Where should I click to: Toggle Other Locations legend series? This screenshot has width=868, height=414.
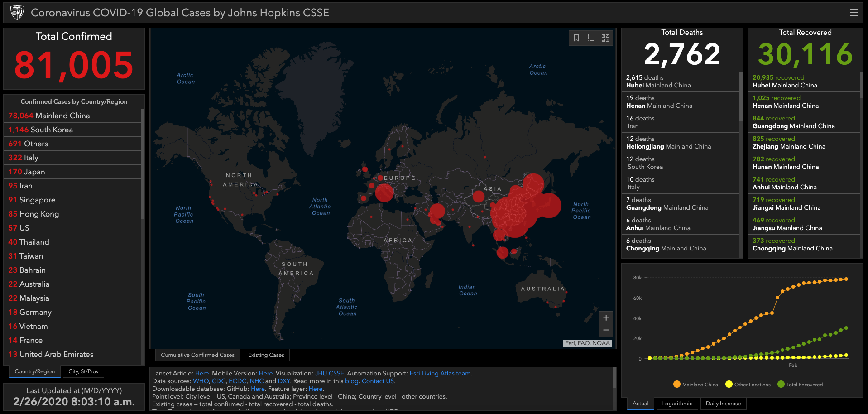pyautogui.click(x=748, y=385)
